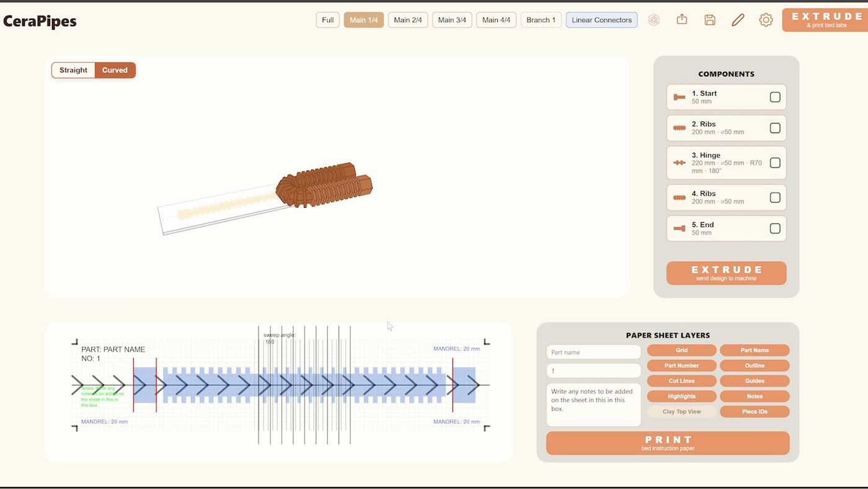The width and height of the screenshot is (868, 489).
Task: Select the Main 1/4 tab
Action: 363,20
